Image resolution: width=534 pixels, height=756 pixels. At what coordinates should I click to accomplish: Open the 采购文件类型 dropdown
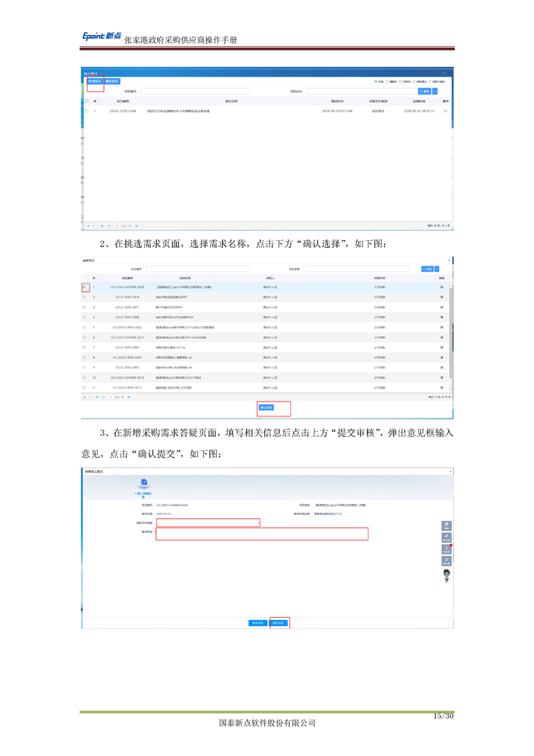[x=207, y=522]
